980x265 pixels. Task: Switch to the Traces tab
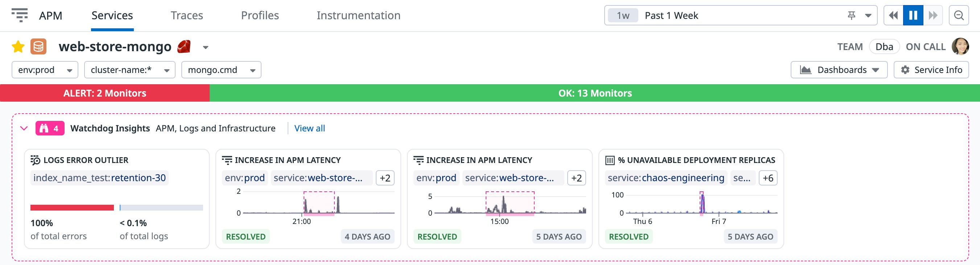tap(187, 15)
